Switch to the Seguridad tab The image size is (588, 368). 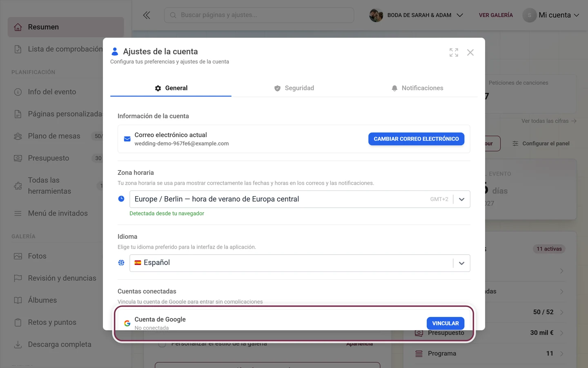(x=294, y=88)
